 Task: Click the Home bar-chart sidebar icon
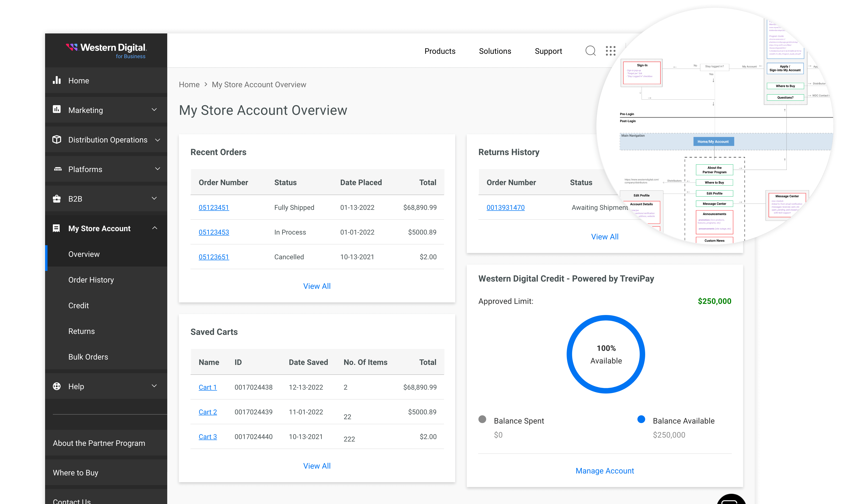(x=57, y=80)
